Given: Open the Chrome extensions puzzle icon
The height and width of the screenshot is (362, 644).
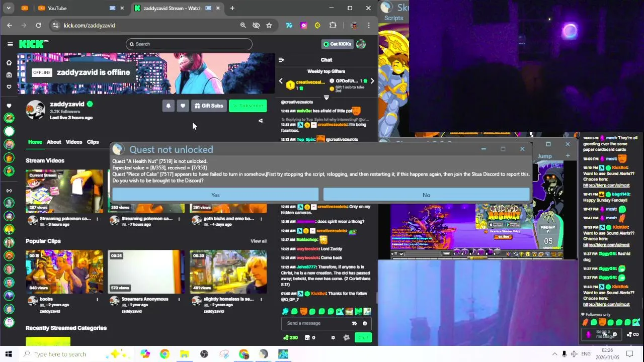Looking at the screenshot, I should [x=333, y=25].
